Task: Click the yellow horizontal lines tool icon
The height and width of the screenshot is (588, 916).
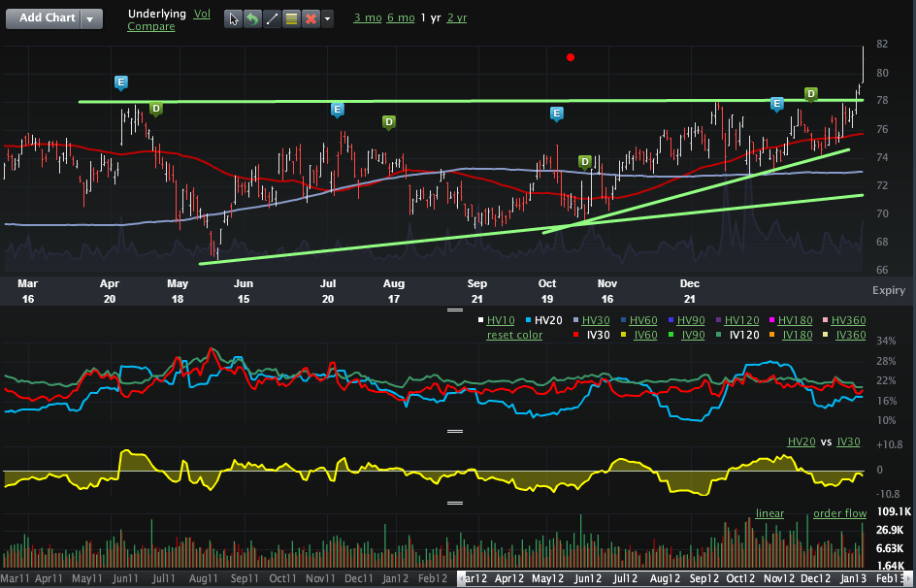Action: pyautogui.click(x=291, y=19)
